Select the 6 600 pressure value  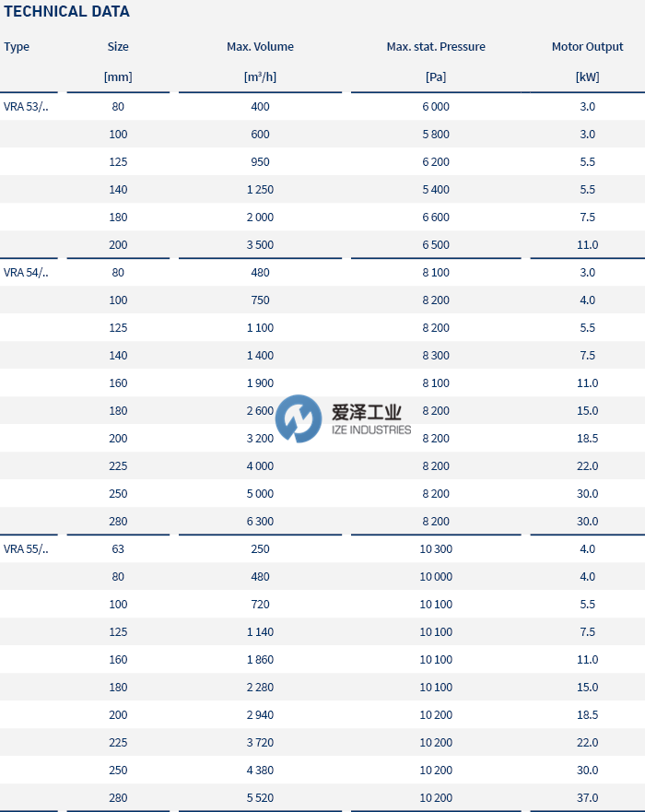tap(436, 218)
